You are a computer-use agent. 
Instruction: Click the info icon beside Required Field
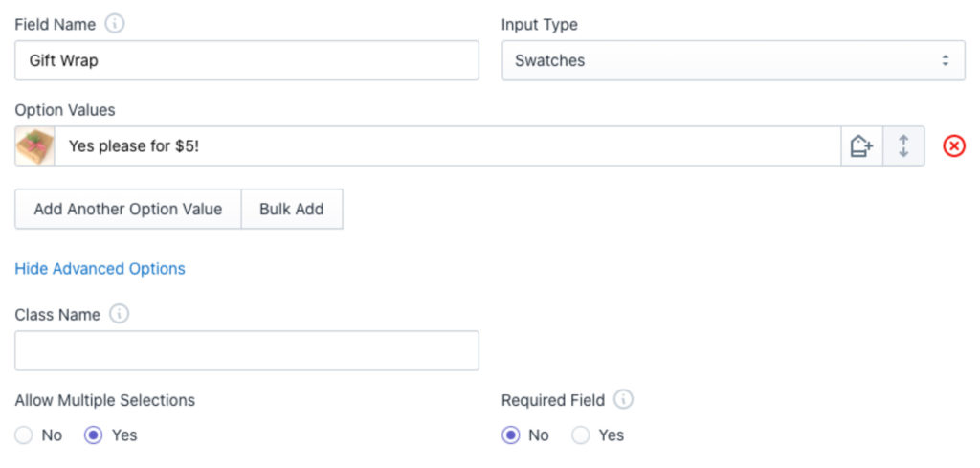pos(623,400)
